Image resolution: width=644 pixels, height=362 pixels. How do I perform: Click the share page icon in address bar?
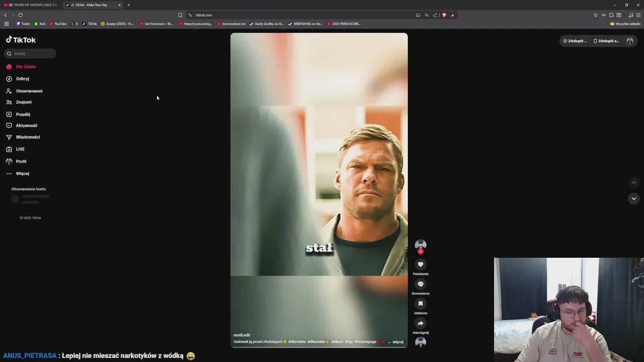pyautogui.click(x=435, y=15)
